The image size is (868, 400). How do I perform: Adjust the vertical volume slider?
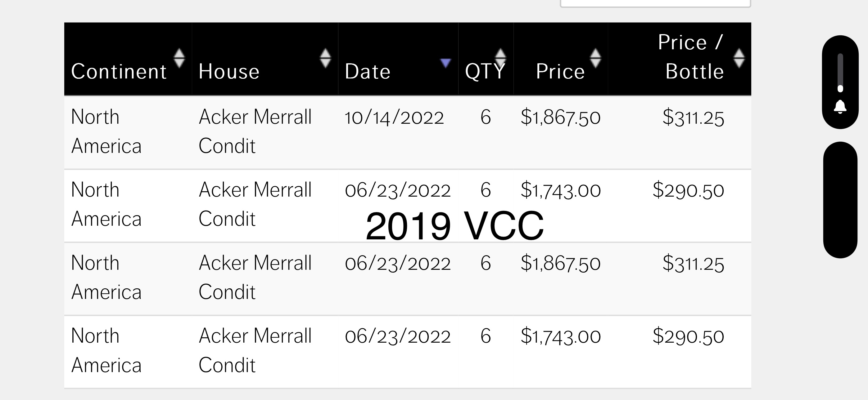click(840, 73)
